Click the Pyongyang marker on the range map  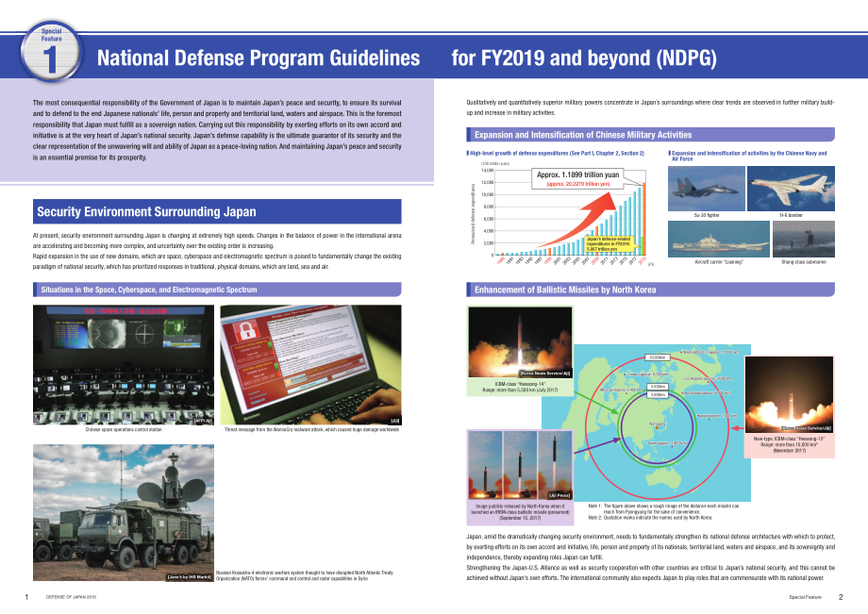657,427
